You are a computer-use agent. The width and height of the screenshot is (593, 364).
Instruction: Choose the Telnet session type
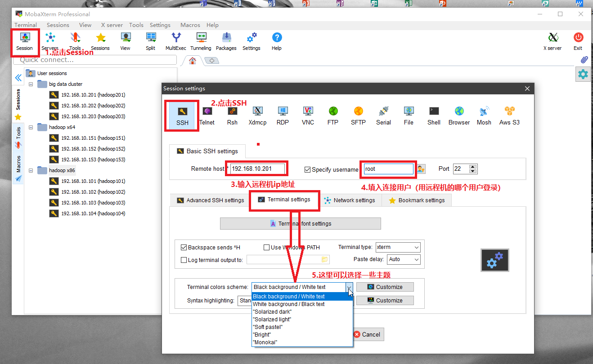(207, 116)
